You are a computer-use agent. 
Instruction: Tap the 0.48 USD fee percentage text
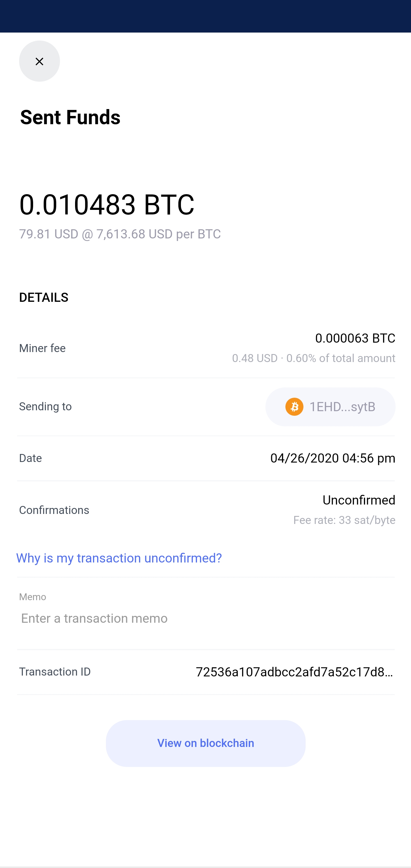pyautogui.click(x=313, y=358)
